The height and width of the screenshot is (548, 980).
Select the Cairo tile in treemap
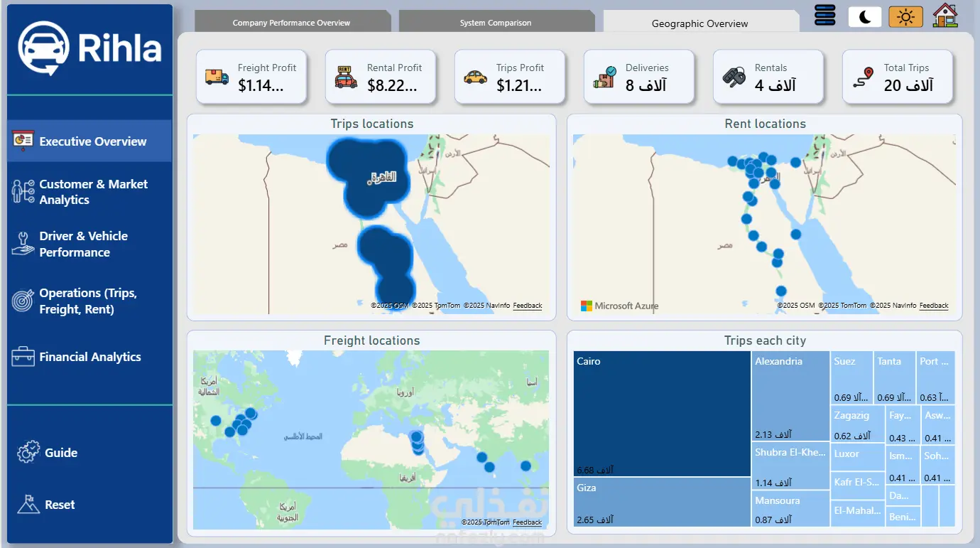click(663, 414)
